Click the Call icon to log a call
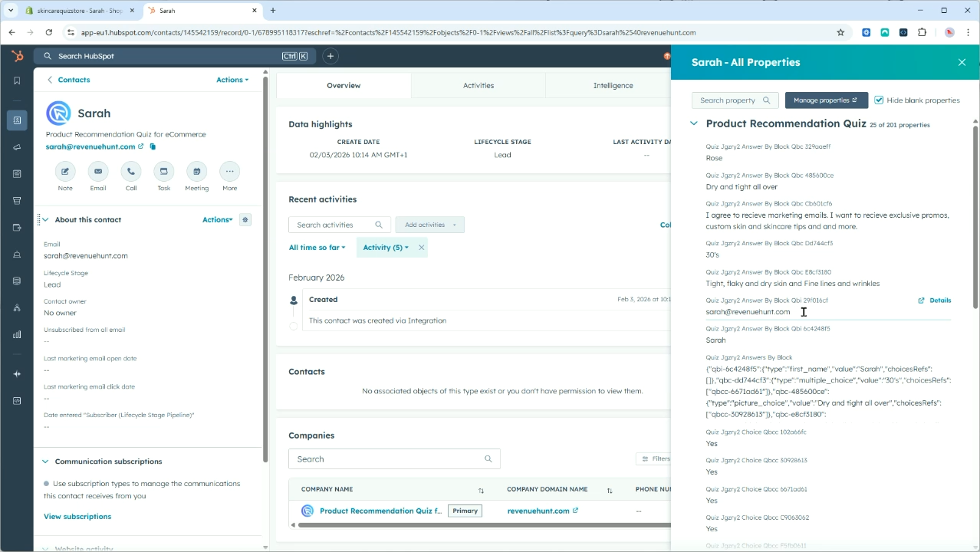Screen dimensions: 980x552 pyautogui.click(x=130, y=172)
